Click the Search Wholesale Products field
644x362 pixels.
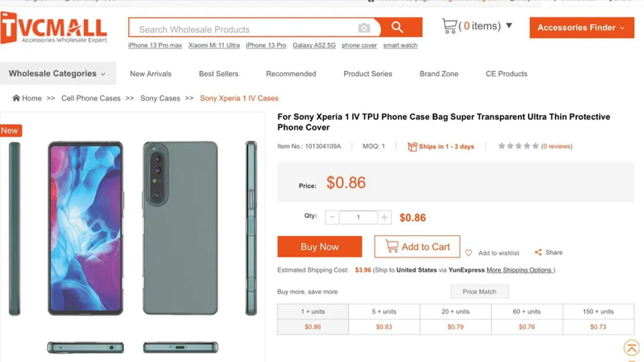(245, 29)
